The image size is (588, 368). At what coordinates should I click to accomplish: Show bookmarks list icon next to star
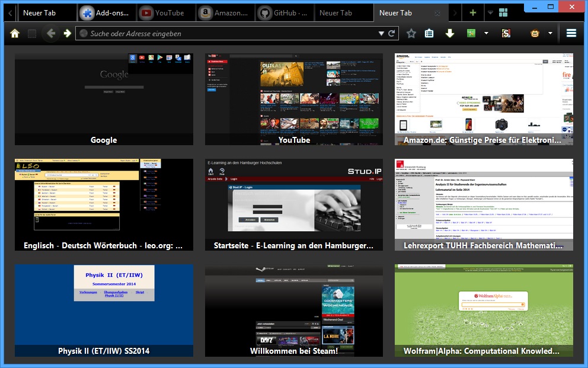(x=429, y=33)
